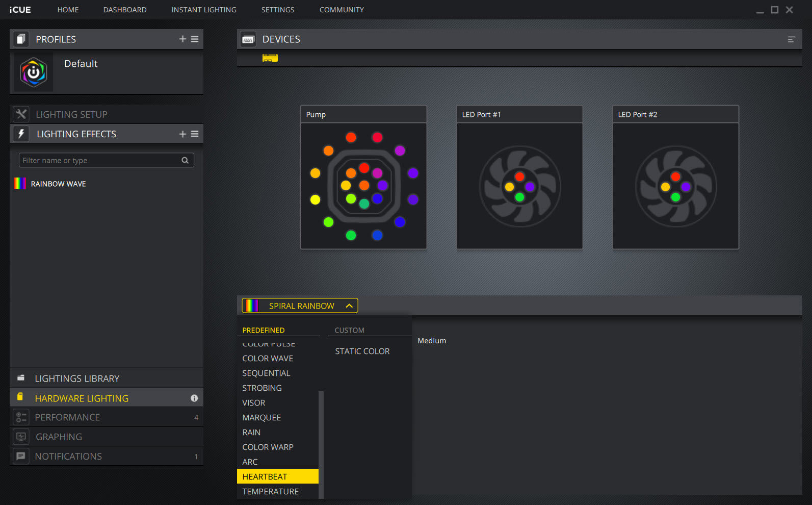Choose Static Color custom effect
This screenshot has height=505, width=812.
pos(362,351)
